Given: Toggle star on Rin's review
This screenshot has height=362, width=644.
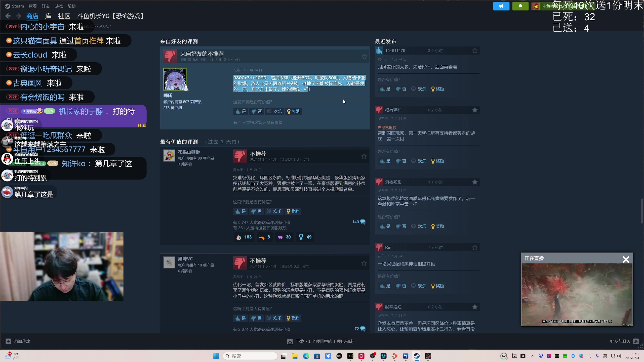Looking at the screenshot, I should [x=475, y=247].
